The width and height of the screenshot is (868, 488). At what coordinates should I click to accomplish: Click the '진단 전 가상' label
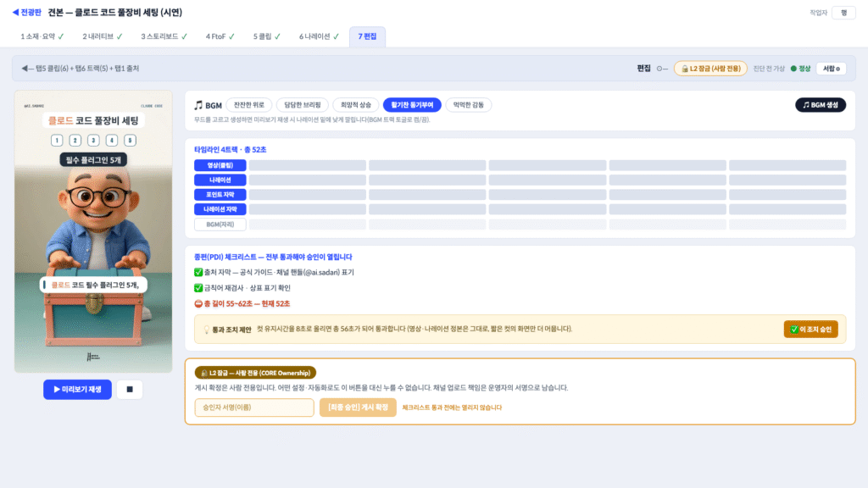[x=769, y=69]
